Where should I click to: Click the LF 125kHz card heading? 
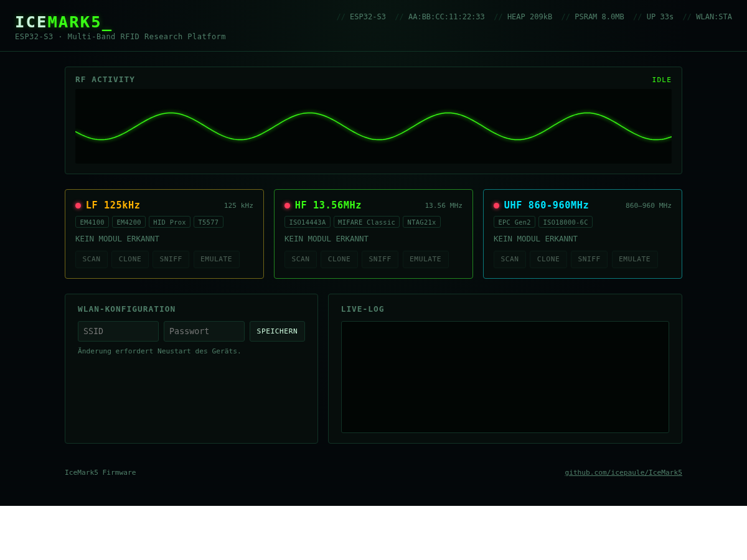[x=113, y=205]
